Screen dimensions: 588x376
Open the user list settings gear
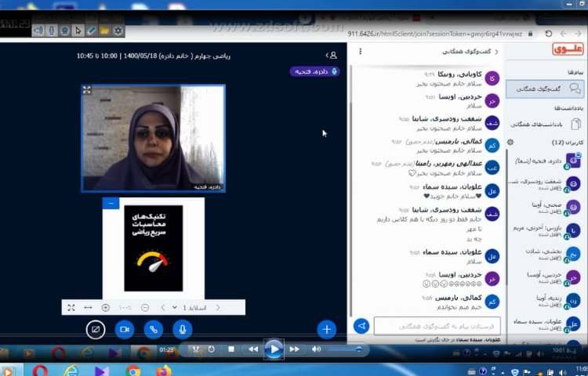pos(510,143)
